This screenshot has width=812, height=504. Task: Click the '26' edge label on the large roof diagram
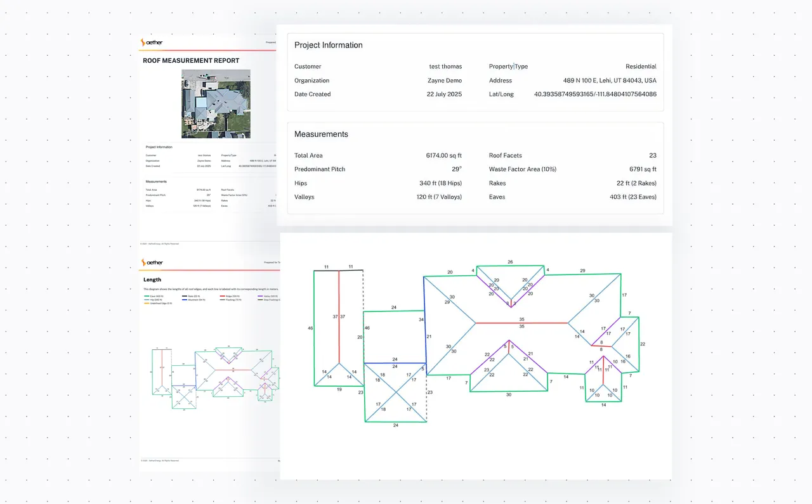click(510, 262)
